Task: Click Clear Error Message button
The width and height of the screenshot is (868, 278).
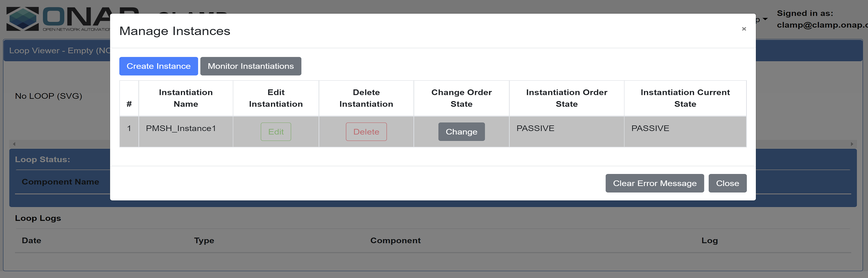Action: tap(654, 183)
